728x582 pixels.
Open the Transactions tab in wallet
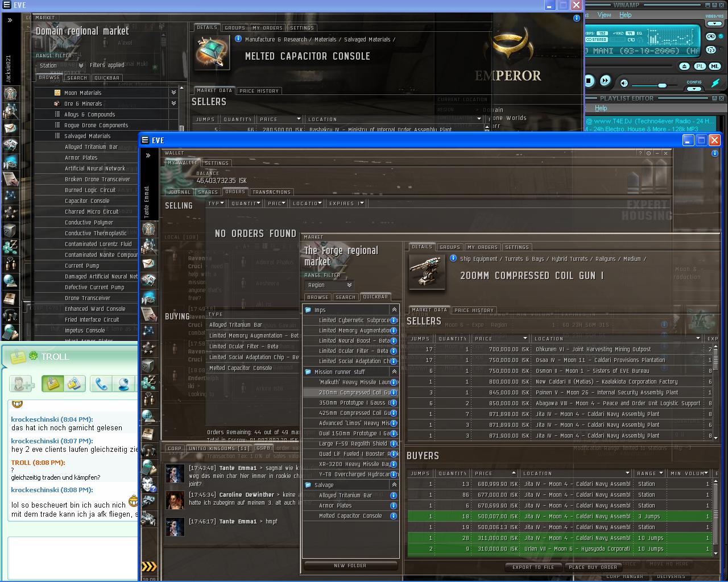point(271,192)
